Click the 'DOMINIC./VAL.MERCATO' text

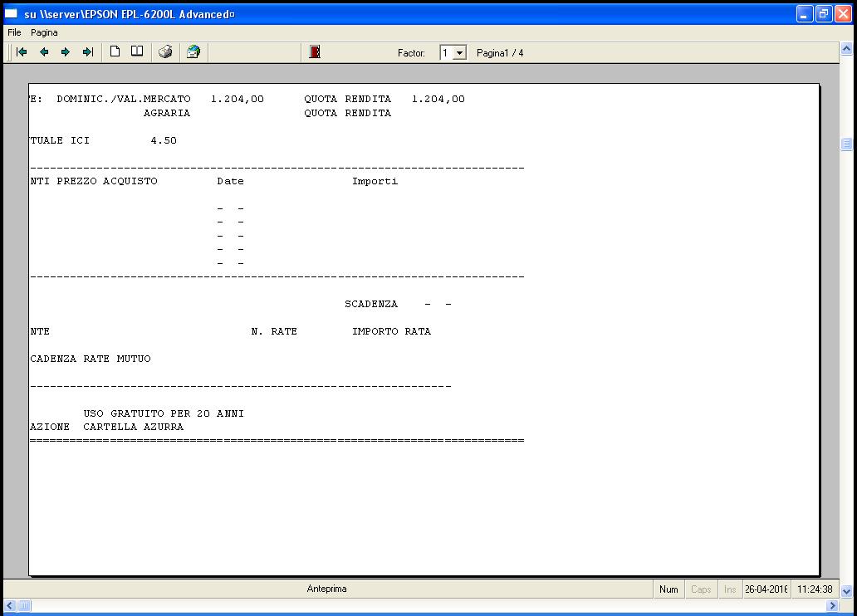coord(124,99)
